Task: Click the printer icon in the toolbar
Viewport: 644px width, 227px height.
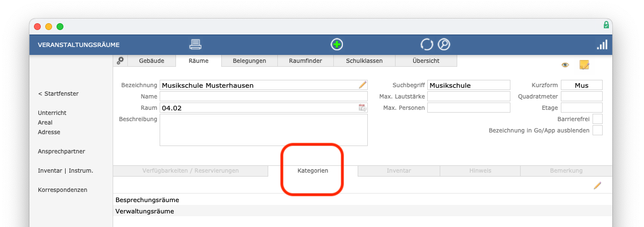Action: [195, 44]
